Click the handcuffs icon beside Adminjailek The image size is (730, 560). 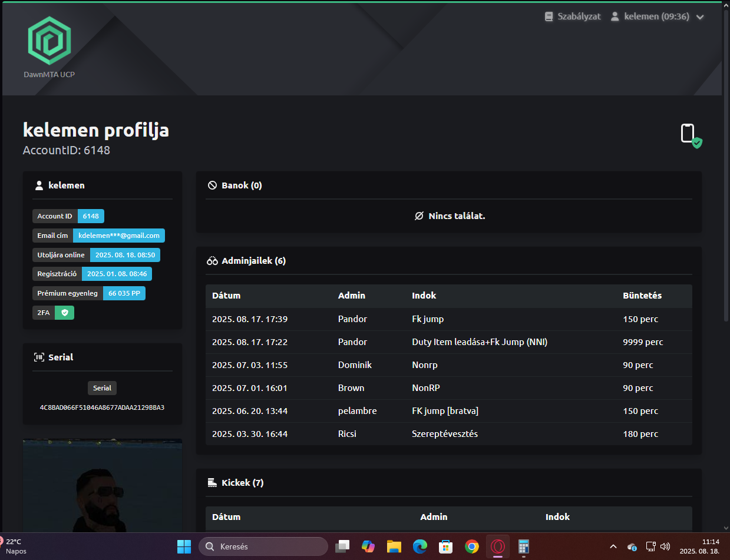(213, 261)
